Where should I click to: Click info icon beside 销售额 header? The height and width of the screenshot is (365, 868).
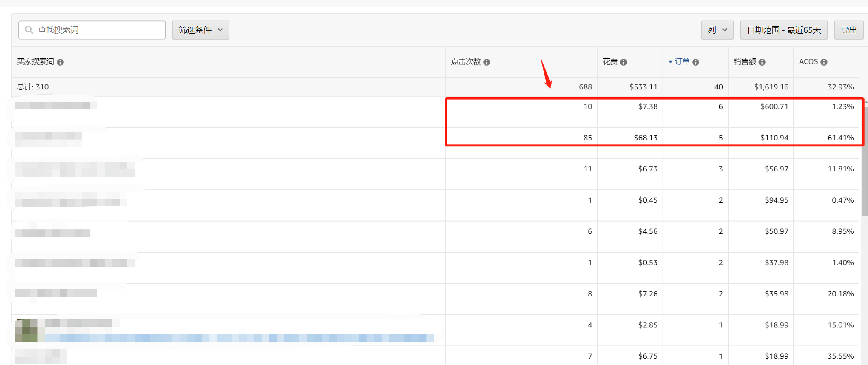click(762, 62)
